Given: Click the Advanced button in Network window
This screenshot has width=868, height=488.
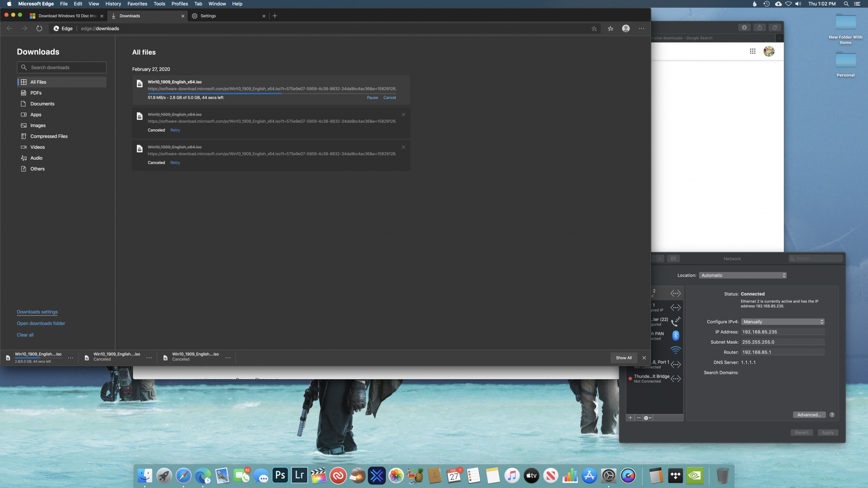Looking at the screenshot, I should click(x=809, y=415).
